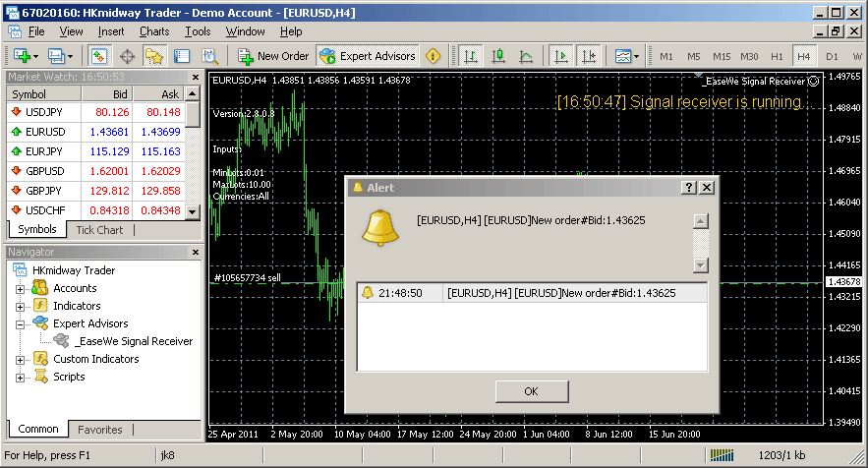The image size is (868, 468).
Task: Select GBPUSD symbol in Market Watch
Action: tap(45, 171)
